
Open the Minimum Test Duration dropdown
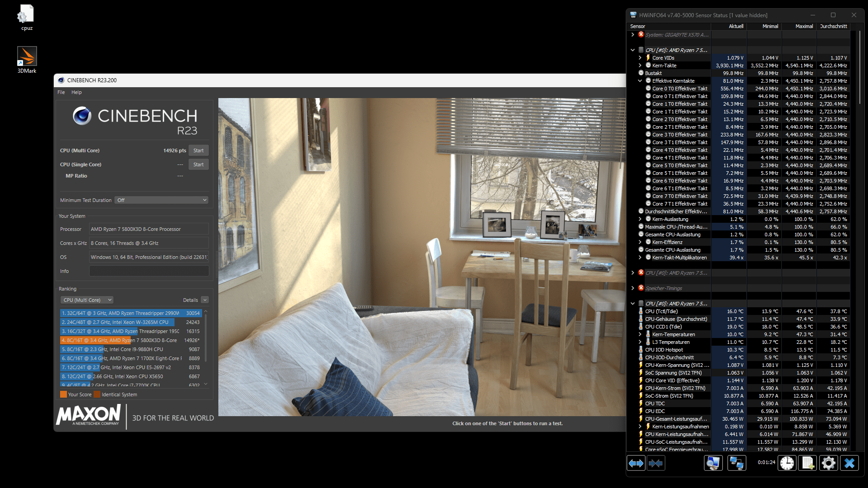point(162,200)
